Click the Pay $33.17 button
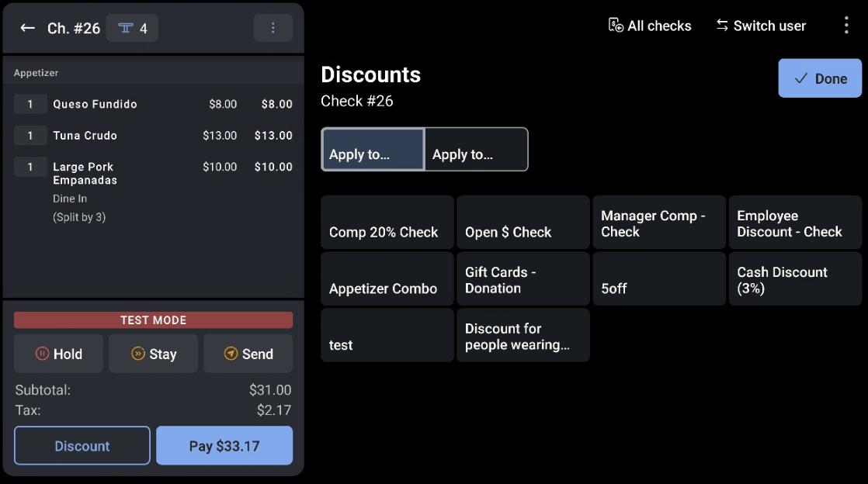 224,445
